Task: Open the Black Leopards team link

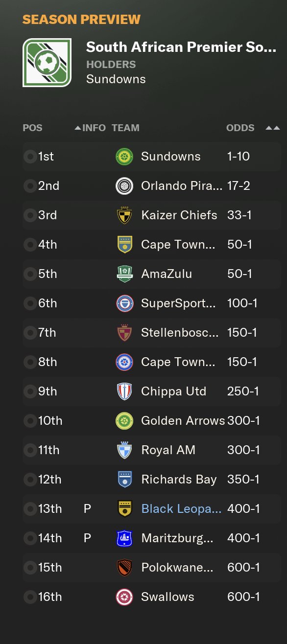Action: (x=181, y=509)
